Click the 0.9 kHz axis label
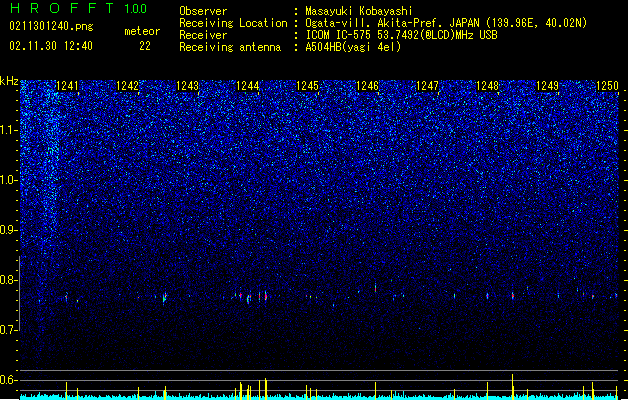Viewport: 629px width, 400px height. click(9, 230)
